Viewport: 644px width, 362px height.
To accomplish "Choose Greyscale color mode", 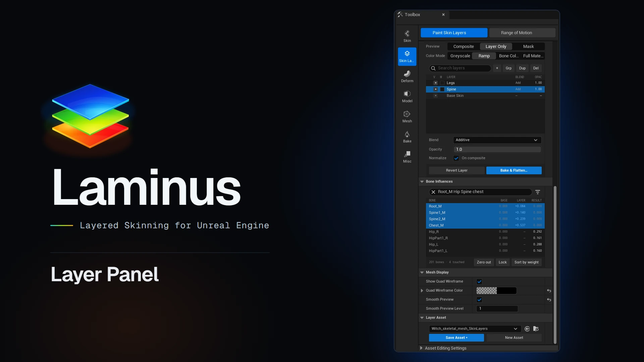I will click(460, 56).
